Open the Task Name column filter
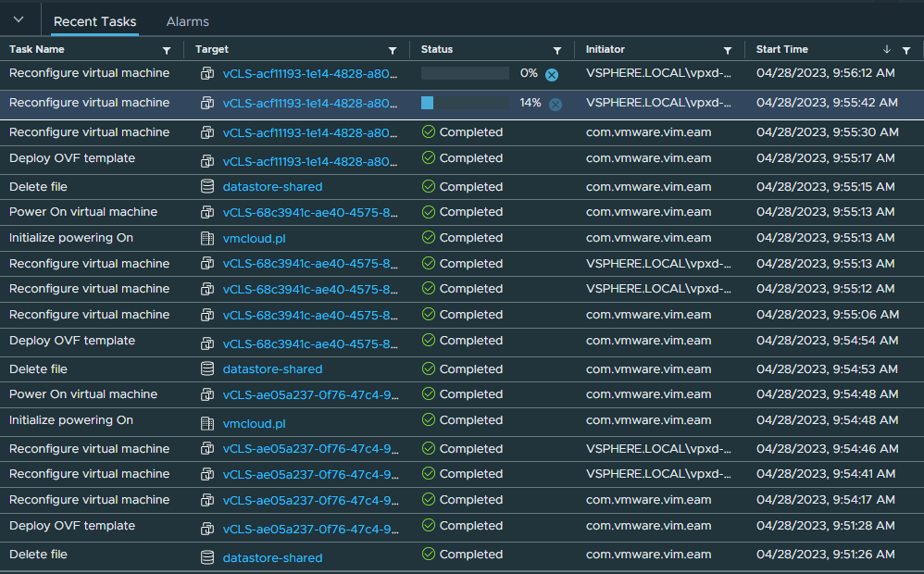This screenshot has width=924, height=574. 167,49
